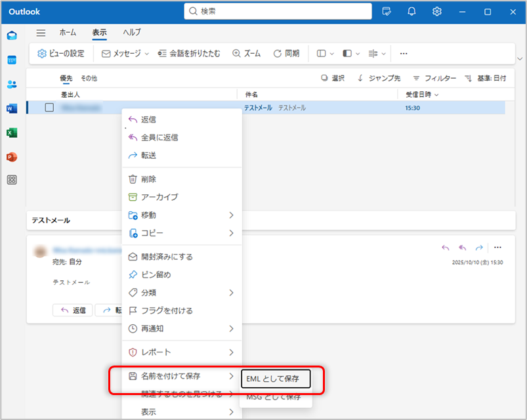Open Calendar from the left sidebar
527x420 pixels.
click(x=12, y=60)
